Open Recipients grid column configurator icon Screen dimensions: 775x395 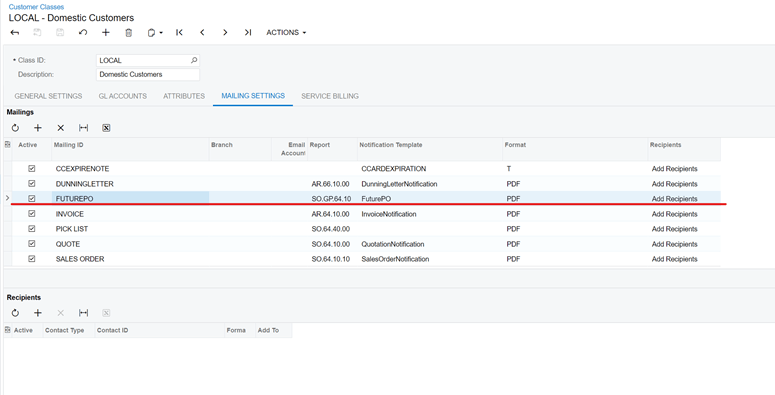pos(7,330)
